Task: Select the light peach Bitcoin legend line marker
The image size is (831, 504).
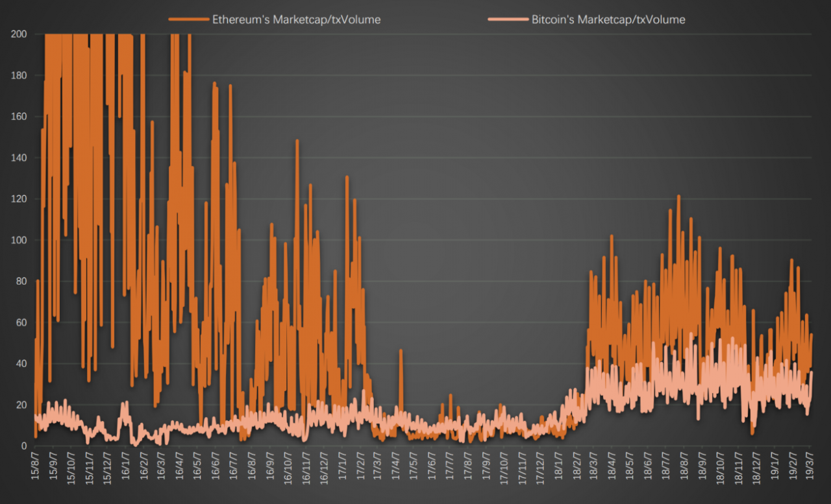Action: (508, 19)
